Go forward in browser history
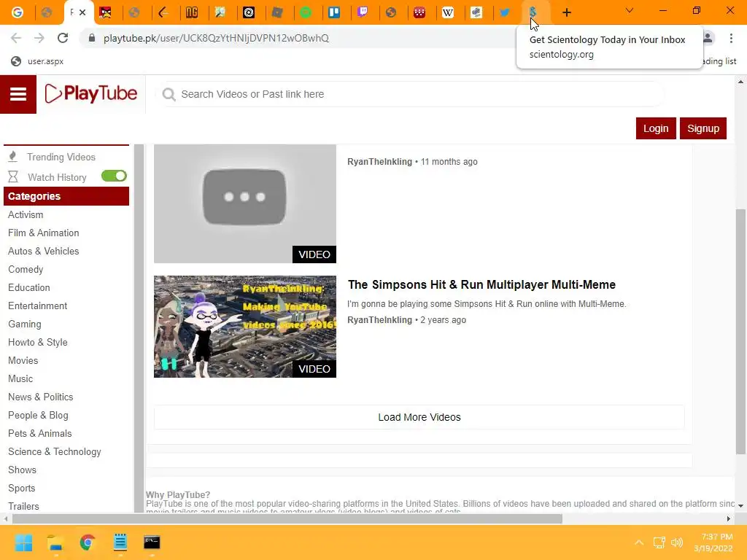Screen dimensions: 747x560 pos(39,38)
